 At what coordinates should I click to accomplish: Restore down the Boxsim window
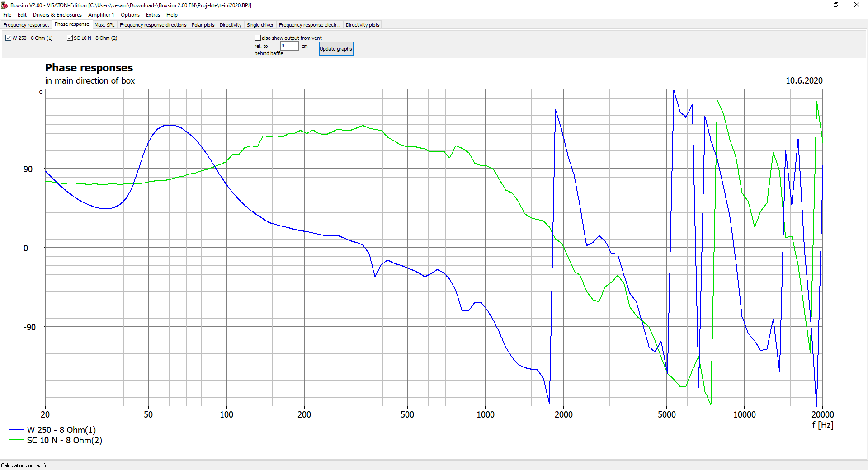[x=836, y=5]
